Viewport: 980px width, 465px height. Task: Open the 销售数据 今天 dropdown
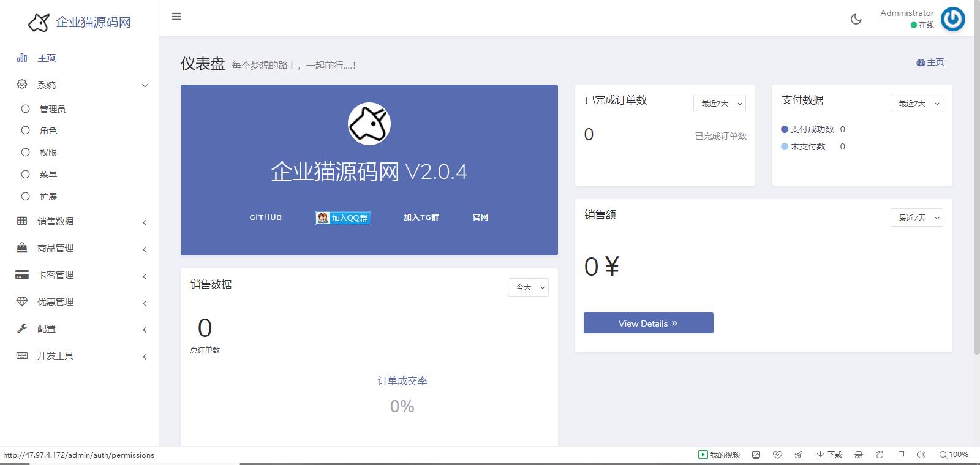528,287
